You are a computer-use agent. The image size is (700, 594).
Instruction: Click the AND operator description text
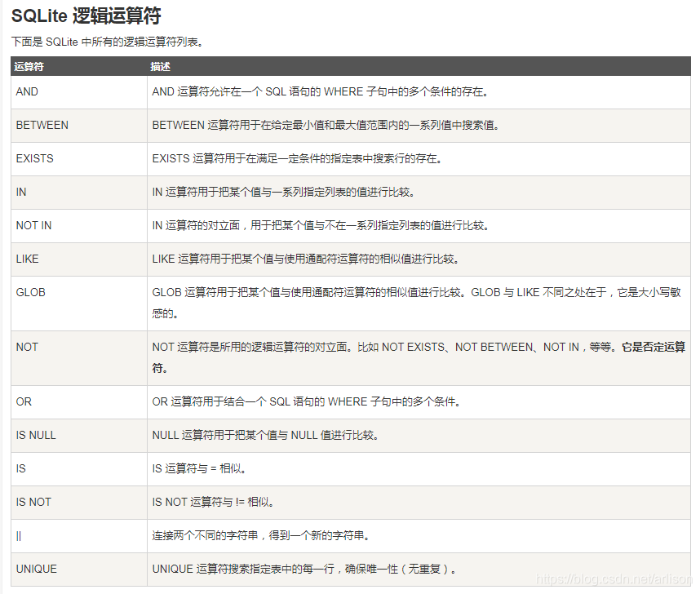(320, 91)
